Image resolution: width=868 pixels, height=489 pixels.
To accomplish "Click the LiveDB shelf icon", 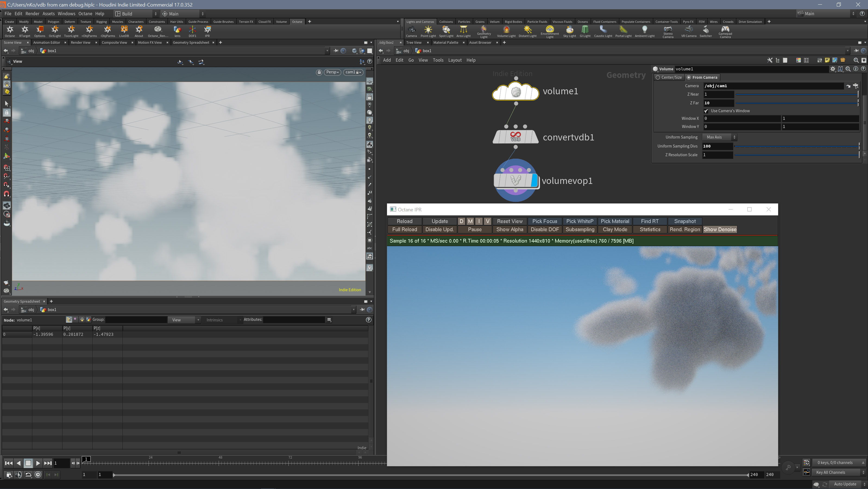I will click(124, 31).
